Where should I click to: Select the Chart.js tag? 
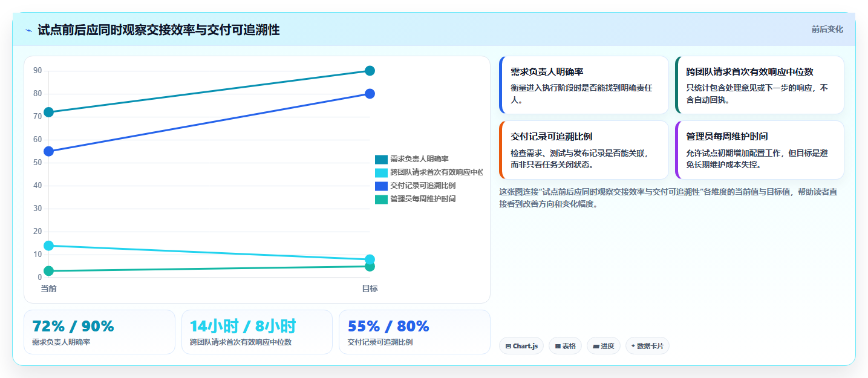(x=521, y=346)
